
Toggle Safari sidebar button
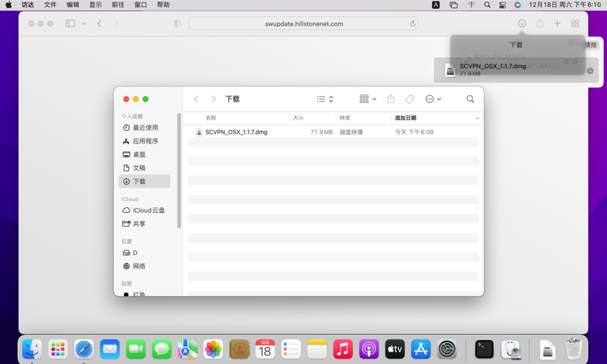70,24
